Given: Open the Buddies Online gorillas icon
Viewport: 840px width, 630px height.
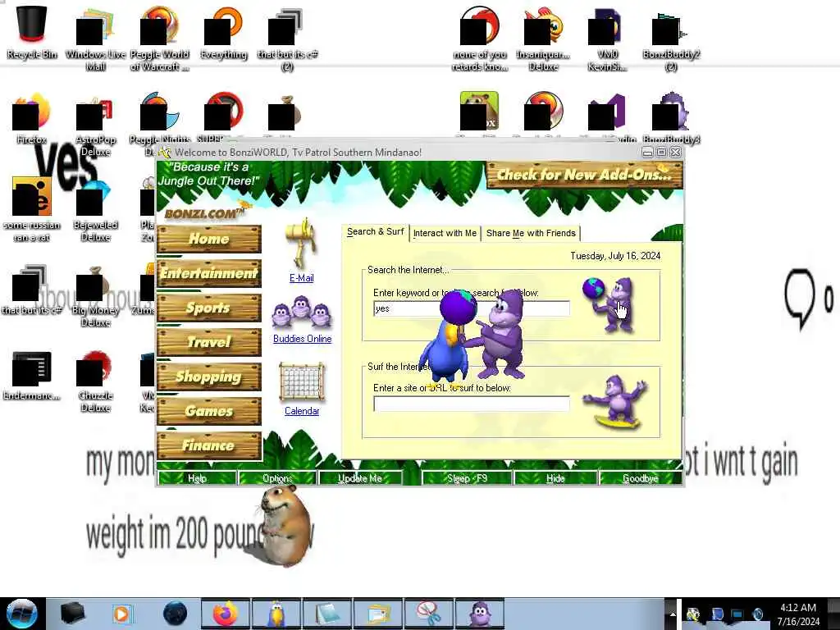Looking at the screenshot, I should point(302,313).
